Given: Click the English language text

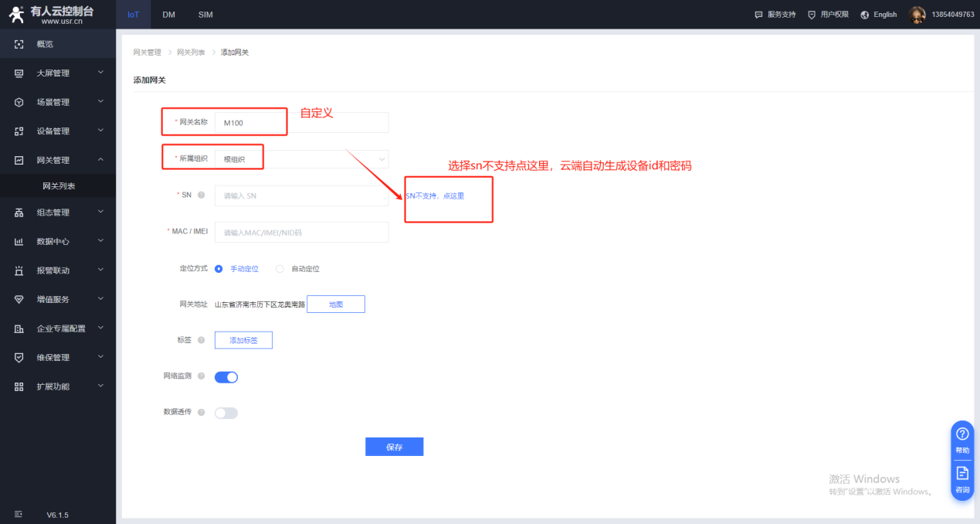Looking at the screenshot, I should pyautogui.click(x=885, y=15).
